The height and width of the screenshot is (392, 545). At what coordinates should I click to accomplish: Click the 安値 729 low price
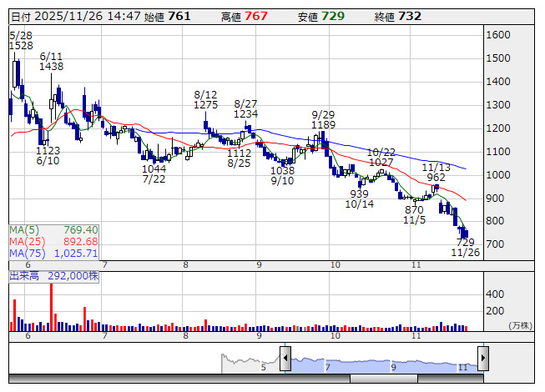pyautogui.click(x=321, y=17)
